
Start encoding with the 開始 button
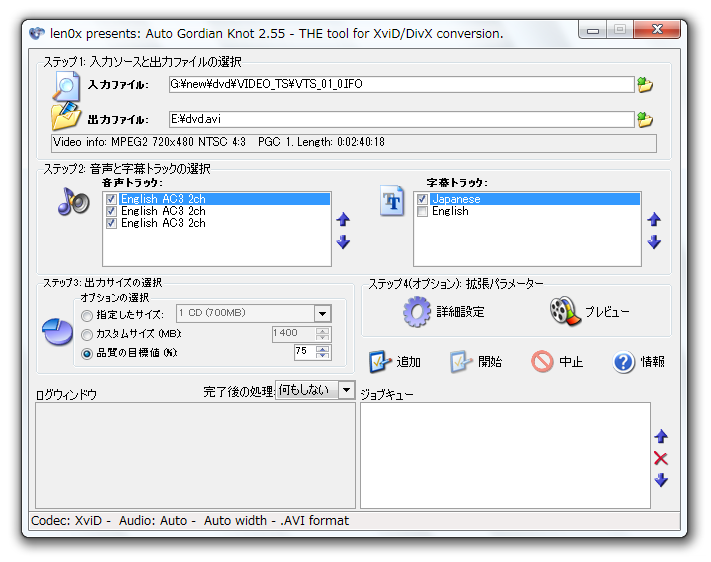coord(476,362)
